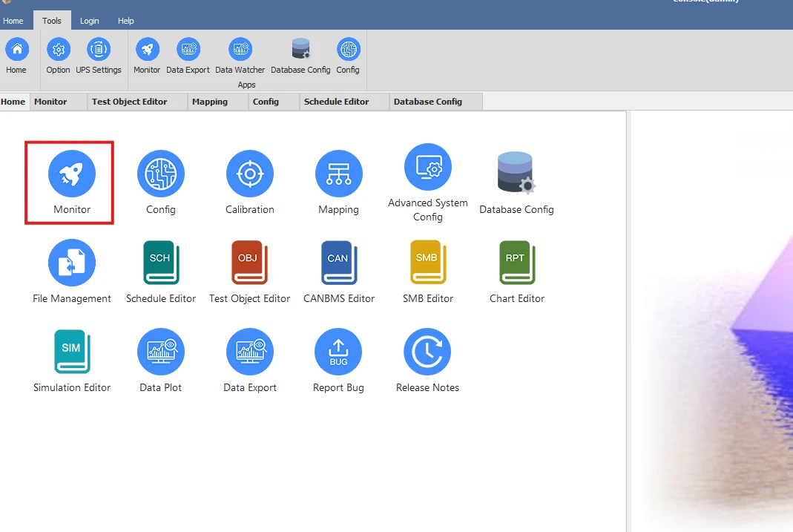Switch to the Schedule Editor document tab
This screenshot has width=793, height=532.
pyautogui.click(x=336, y=102)
